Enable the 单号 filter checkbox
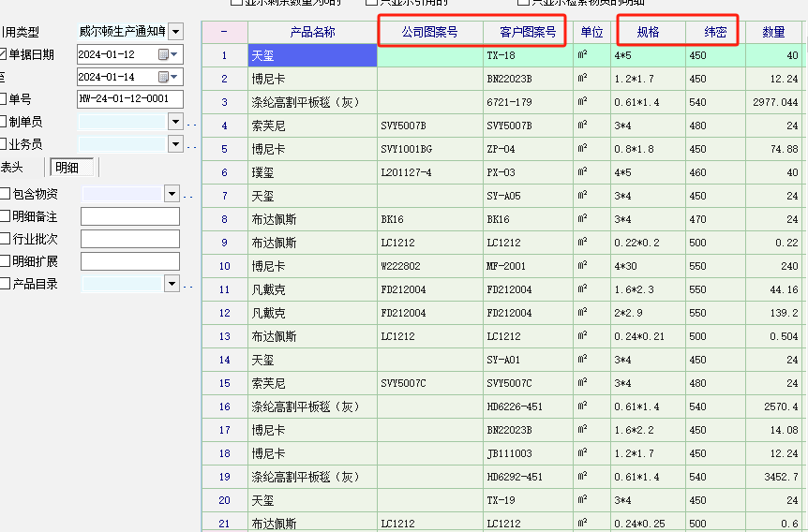The image size is (808, 532). coord(3,99)
